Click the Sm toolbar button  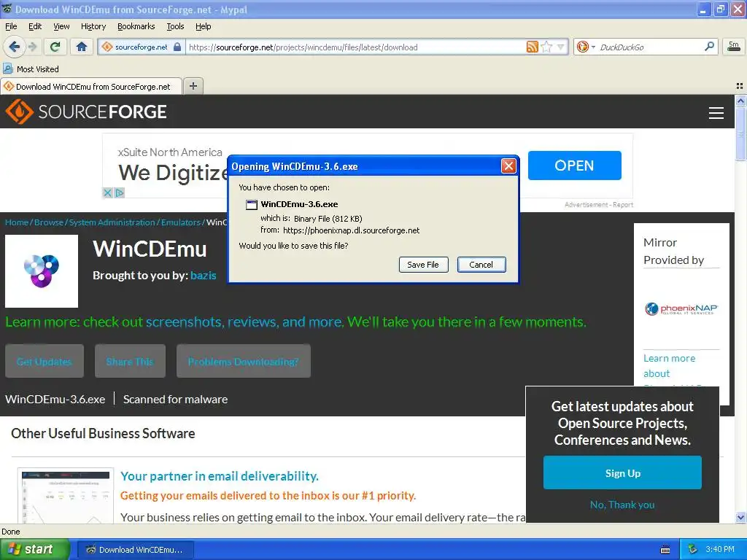[734, 46]
